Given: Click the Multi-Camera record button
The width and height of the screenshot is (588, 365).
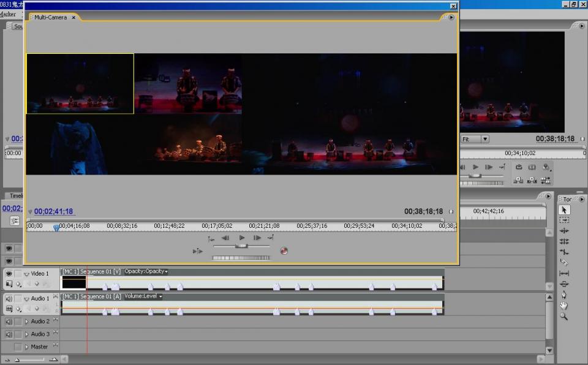Looking at the screenshot, I should 284,250.
